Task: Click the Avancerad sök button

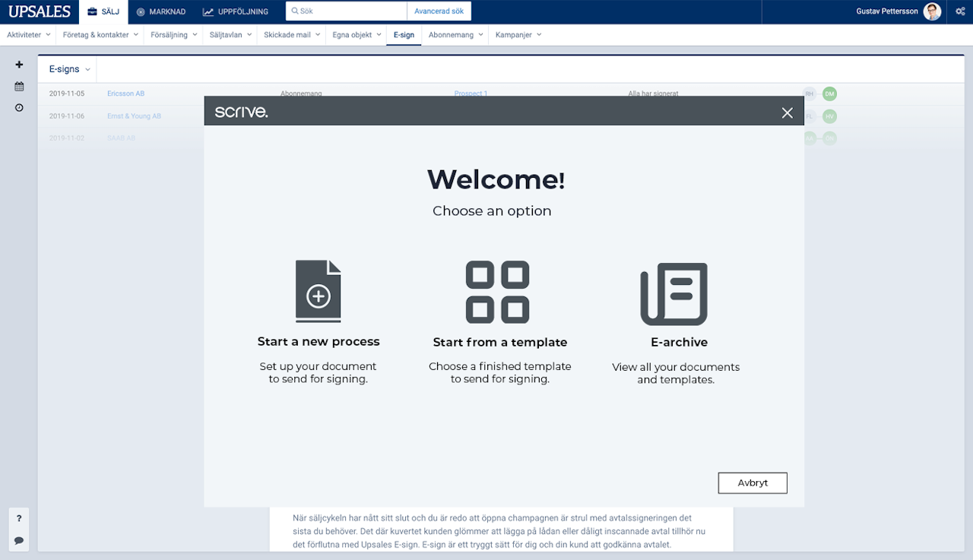Action: pos(439,11)
